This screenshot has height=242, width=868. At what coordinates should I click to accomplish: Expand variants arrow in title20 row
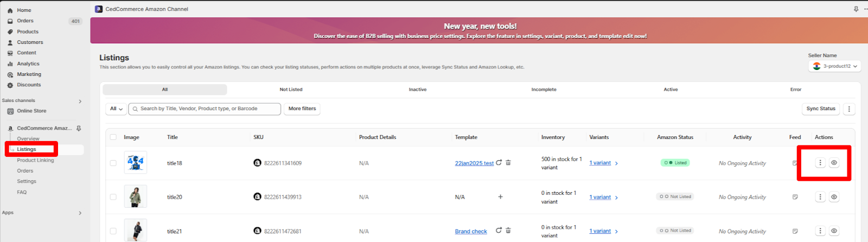(617, 198)
